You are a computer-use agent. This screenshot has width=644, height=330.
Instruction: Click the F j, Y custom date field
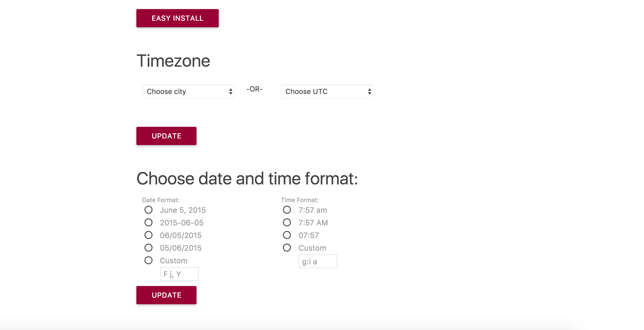[x=179, y=274]
